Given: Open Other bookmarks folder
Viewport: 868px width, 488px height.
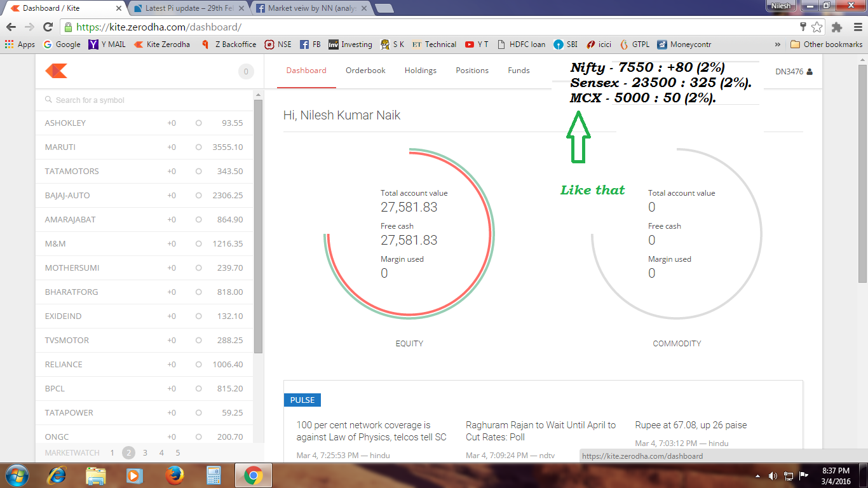Looking at the screenshot, I should (x=826, y=44).
